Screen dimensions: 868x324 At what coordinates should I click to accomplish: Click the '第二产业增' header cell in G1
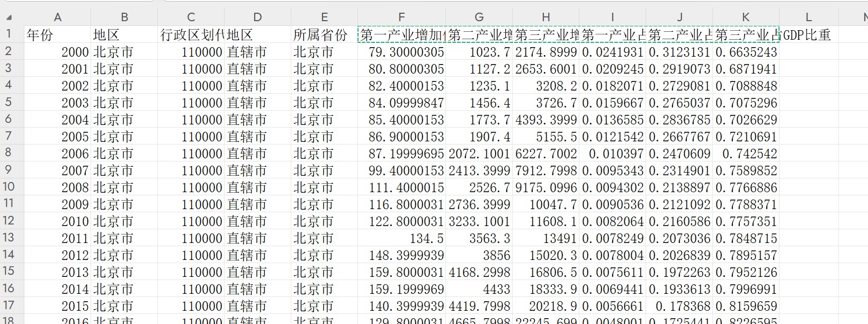click(x=479, y=35)
